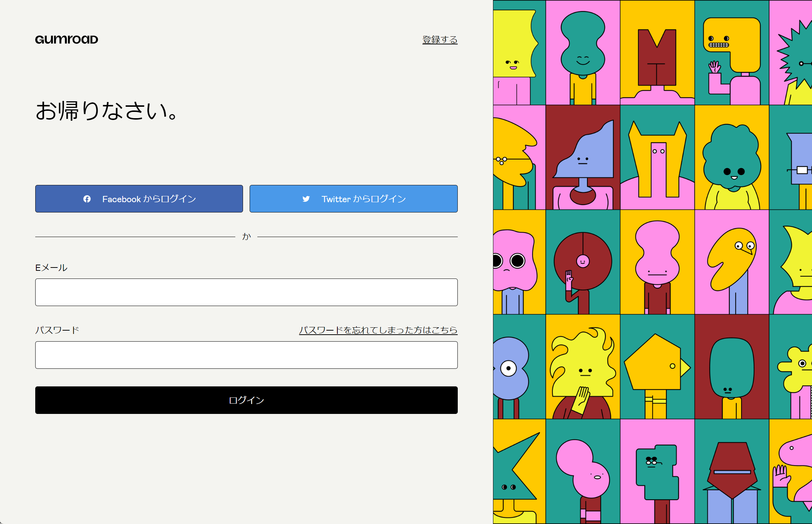812x524 pixels.
Task: Click the maroon vinyl-record head character tile
Action: coord(583,262)
